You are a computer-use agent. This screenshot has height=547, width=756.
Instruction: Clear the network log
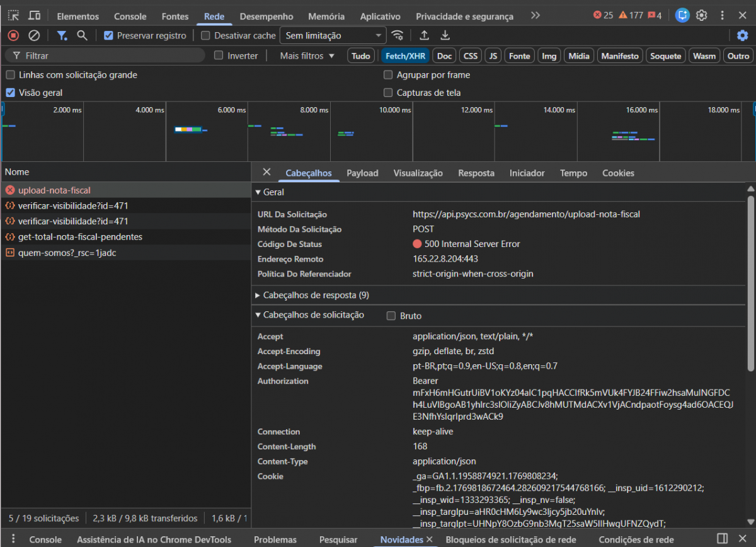coord(34,36)
